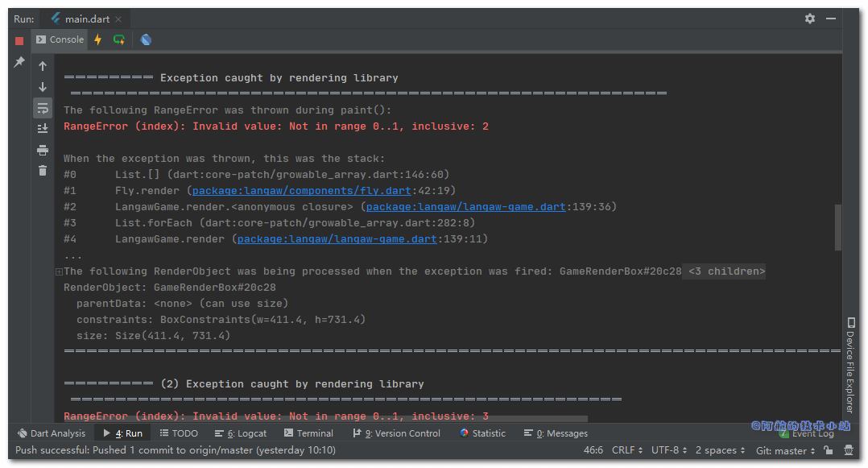
Task: Open the Git: master branch dropdown
Action: point(787,450)
